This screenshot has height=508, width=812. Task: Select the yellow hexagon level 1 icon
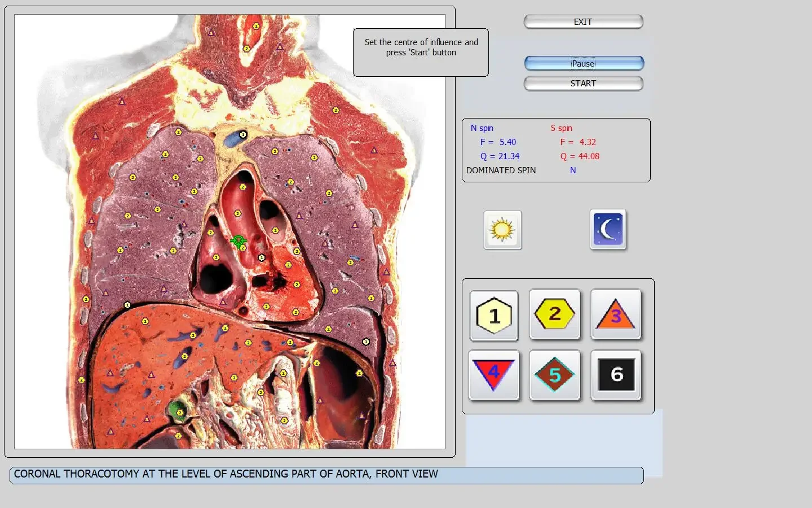click(x=494, y=316)
